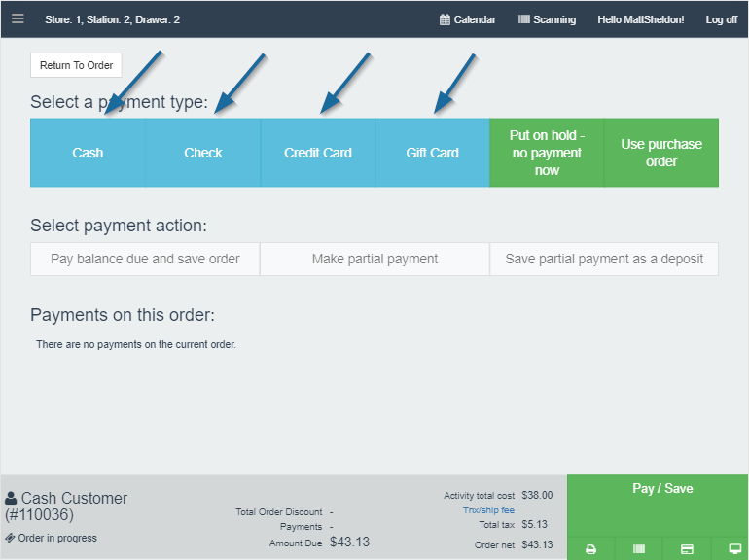This screenshot has height=560, width=749.
Task: Click the printer icon under Pay / Save
Action: [590, 549]
